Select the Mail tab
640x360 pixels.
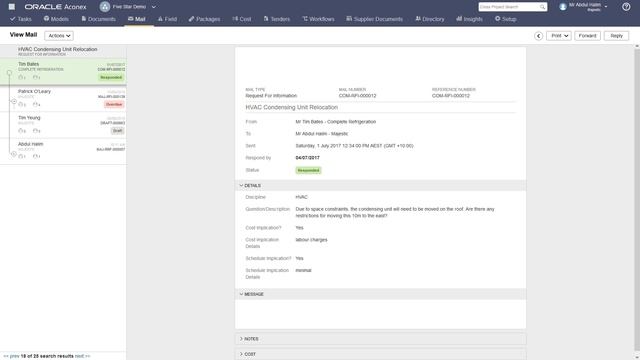(x=137, y=19)
